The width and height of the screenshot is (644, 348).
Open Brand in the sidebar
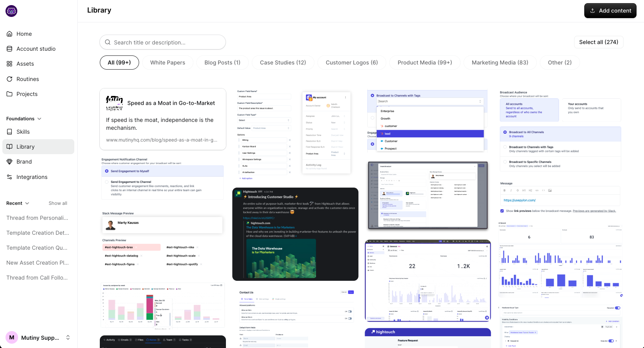(38, 162)
